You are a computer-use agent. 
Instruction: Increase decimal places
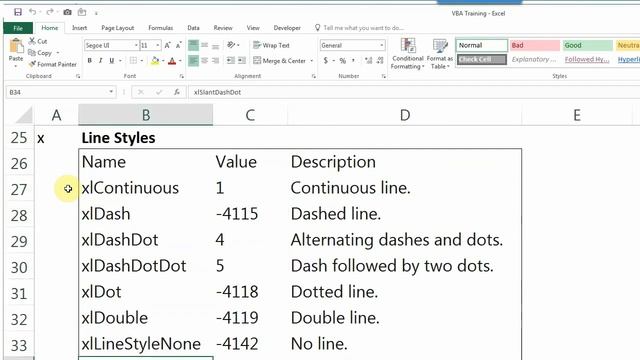coord(369,61)
